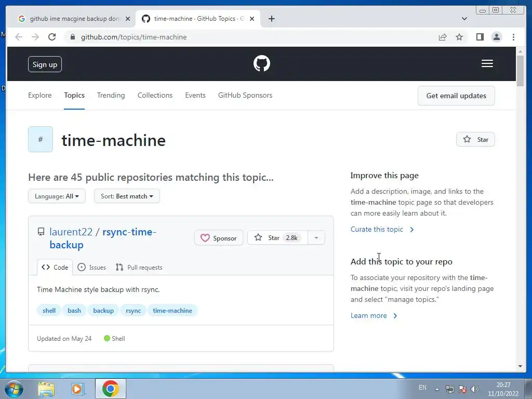This screenshot has height=399, width=532.
Task: Click repository icon beside laurent22
Action: (x=41, y=232)
